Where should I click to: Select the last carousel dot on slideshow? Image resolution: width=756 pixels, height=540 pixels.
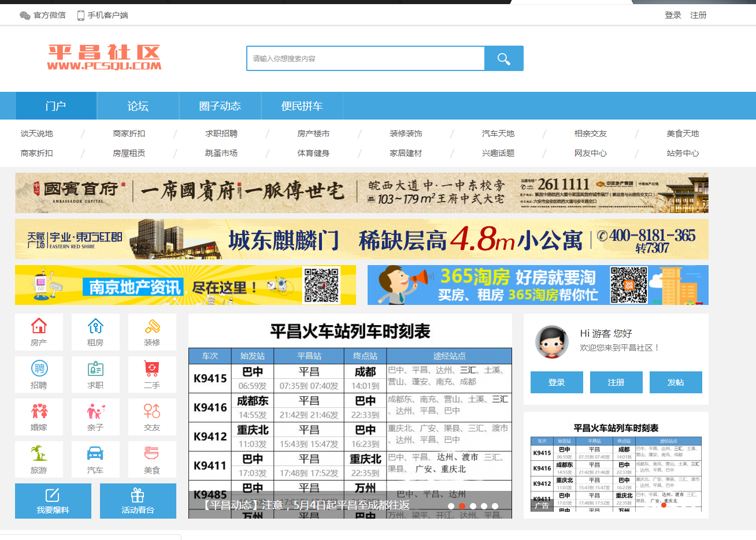(495, 506)
